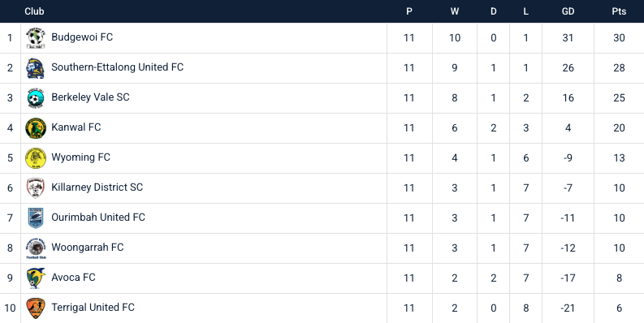Image resolution: width=644 pixels, height=323 pixels.
Task: Click the orange Terrigal United FC badge
Action: 35,308
